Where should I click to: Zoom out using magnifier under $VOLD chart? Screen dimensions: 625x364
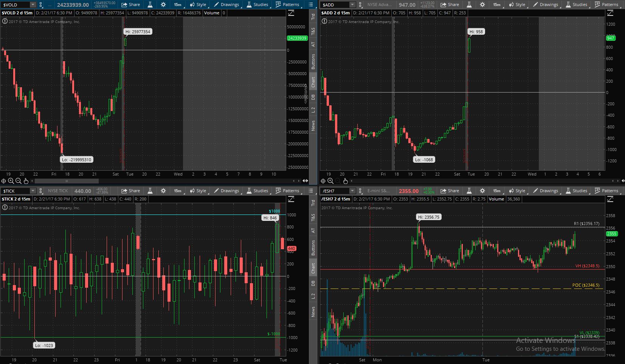tap(18, 181)
